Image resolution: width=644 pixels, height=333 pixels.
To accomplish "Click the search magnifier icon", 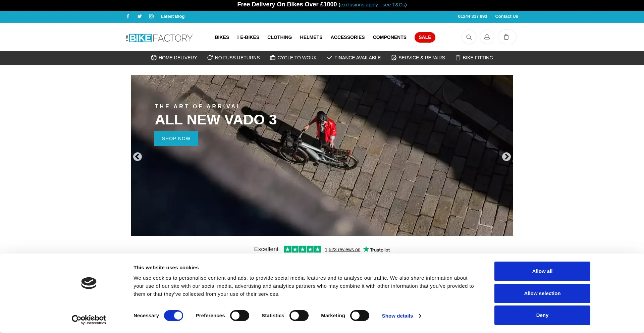I will pyautogui.click(x=469, y=37).
